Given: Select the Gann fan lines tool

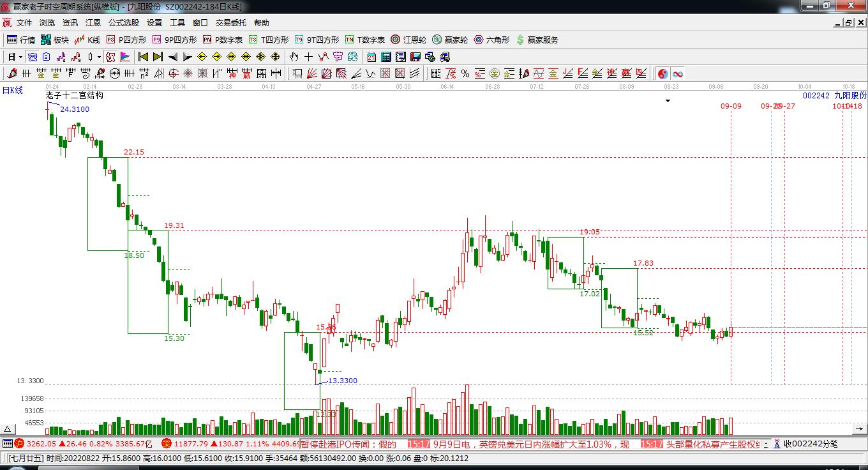Looking at the screenshot, I should tap(312, 73).
